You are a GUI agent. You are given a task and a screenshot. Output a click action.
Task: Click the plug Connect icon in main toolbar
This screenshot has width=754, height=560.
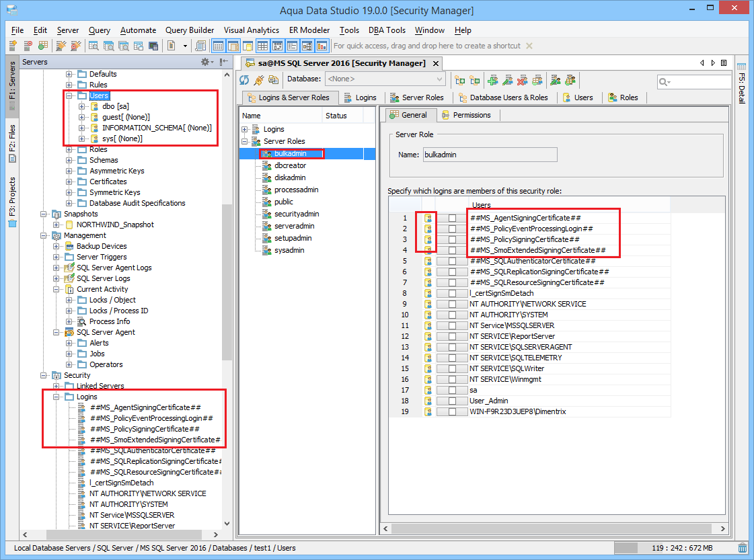[x=61, y=46]
